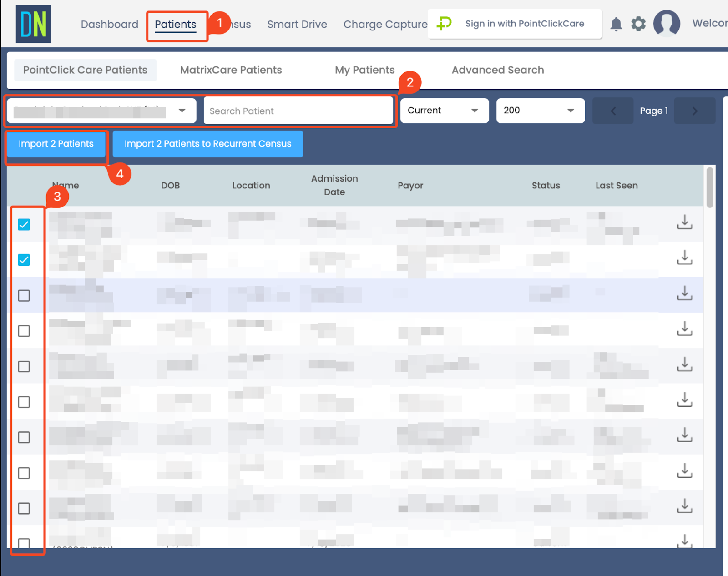The image size is (728, 576).
Task: Go to the previous page arrow
Action: coord(613,111)
